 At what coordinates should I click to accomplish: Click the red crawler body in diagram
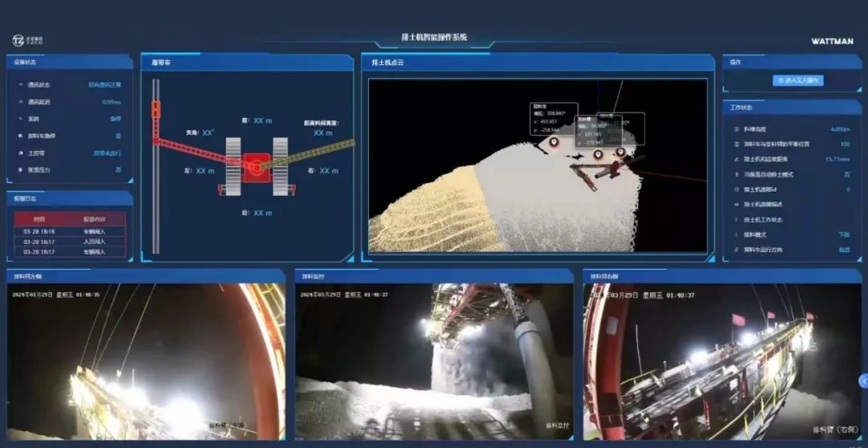[x=256, y=168]
